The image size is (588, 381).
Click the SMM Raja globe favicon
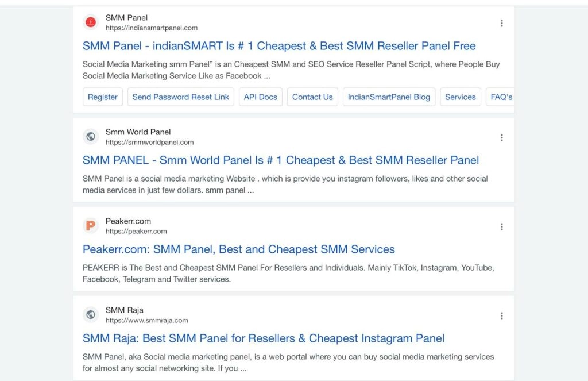point(90,315)
